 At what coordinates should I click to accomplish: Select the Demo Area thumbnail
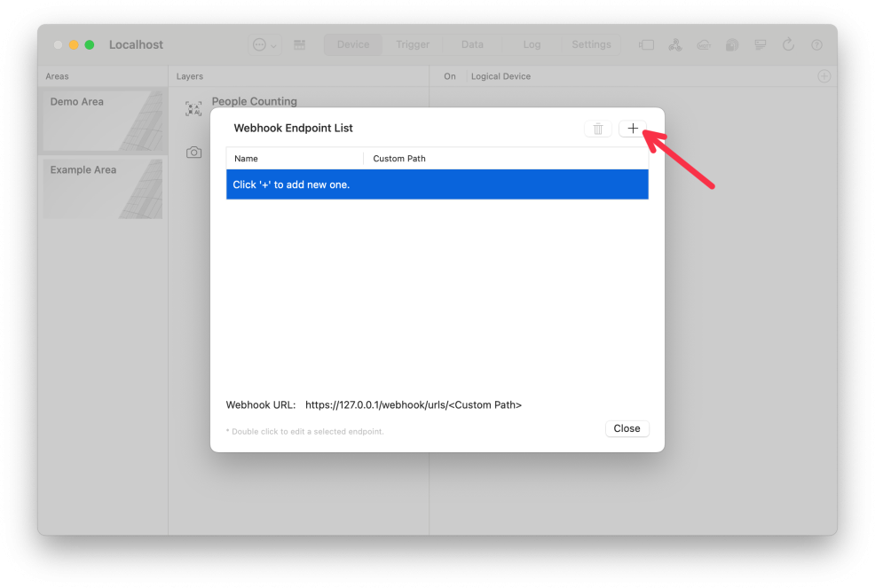pos(103,121)
